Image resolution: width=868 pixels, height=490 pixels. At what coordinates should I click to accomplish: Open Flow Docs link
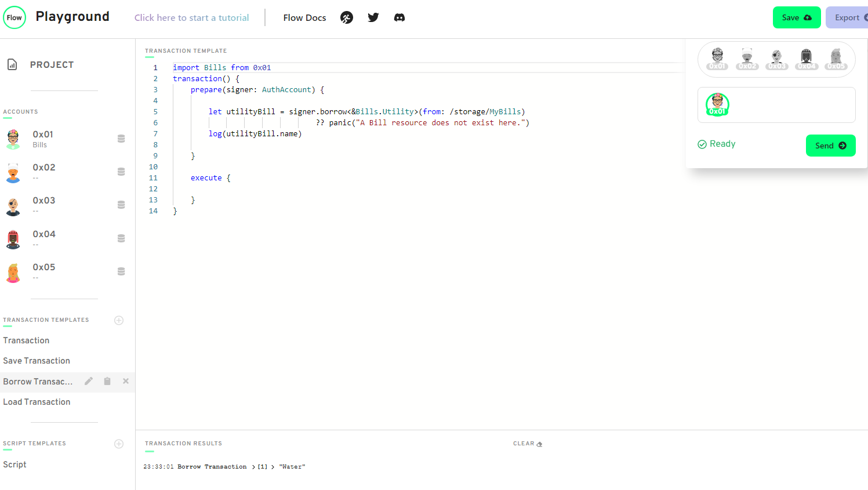pyautogui.click(x=304, y=18)
